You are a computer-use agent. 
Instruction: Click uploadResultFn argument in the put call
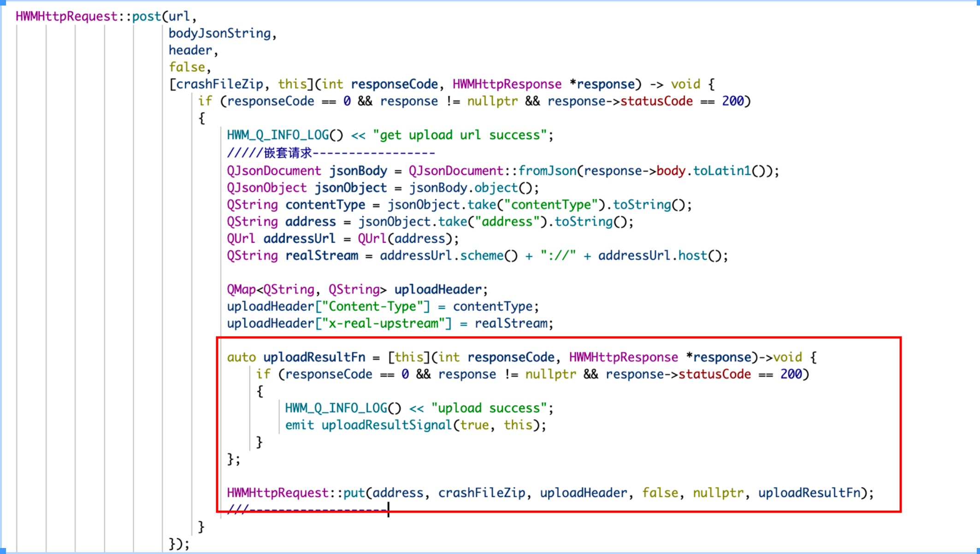809,493
